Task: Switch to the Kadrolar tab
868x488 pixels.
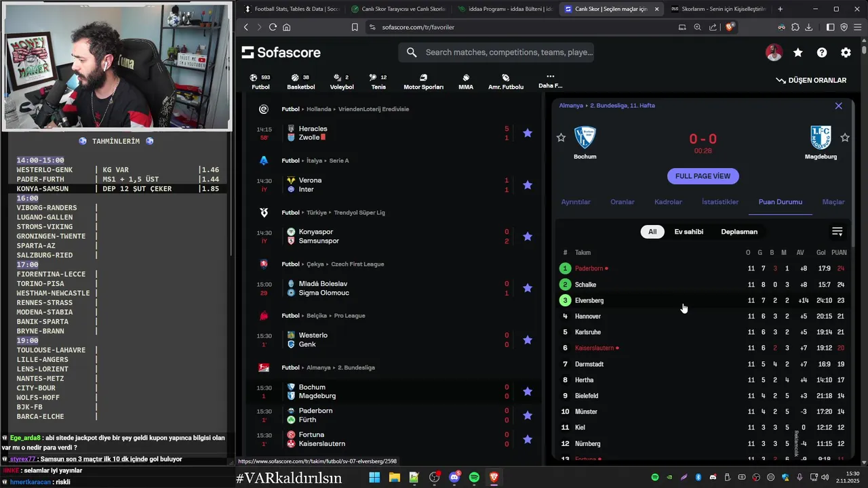Action: pos(668,202)
